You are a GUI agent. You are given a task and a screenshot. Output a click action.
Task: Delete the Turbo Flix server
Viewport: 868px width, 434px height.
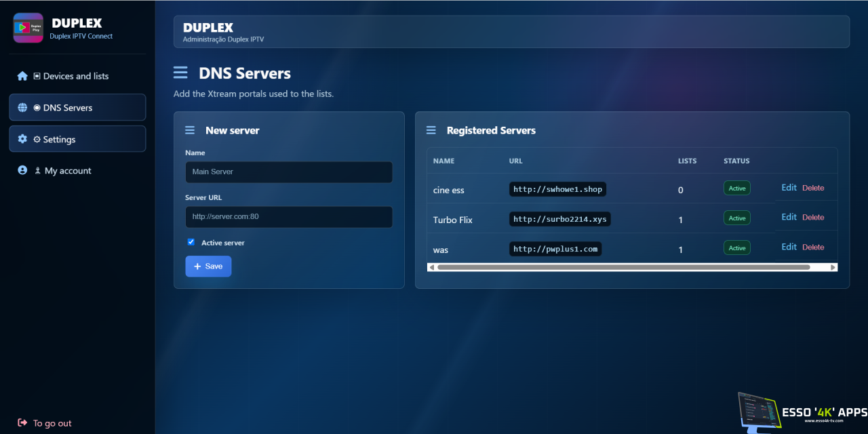[813, 218]
